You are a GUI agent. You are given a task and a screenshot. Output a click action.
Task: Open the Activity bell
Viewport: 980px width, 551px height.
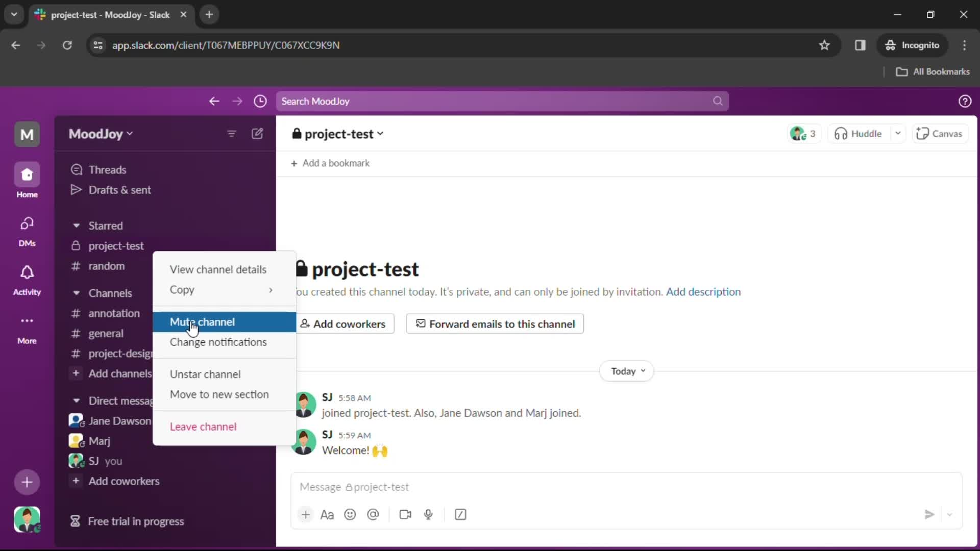(27, 280)
